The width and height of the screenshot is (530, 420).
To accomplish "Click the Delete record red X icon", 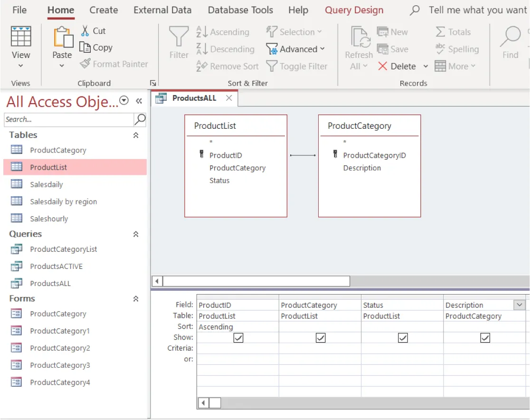I will coord(382,67).
